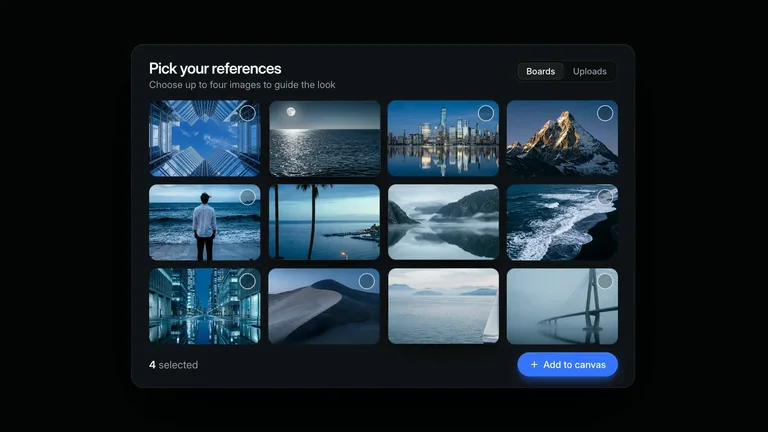The image size is (768, 432).
Task: Select the misty fjord reflection thumbnail
Action: pyautogui.click(x=443, y=222)
